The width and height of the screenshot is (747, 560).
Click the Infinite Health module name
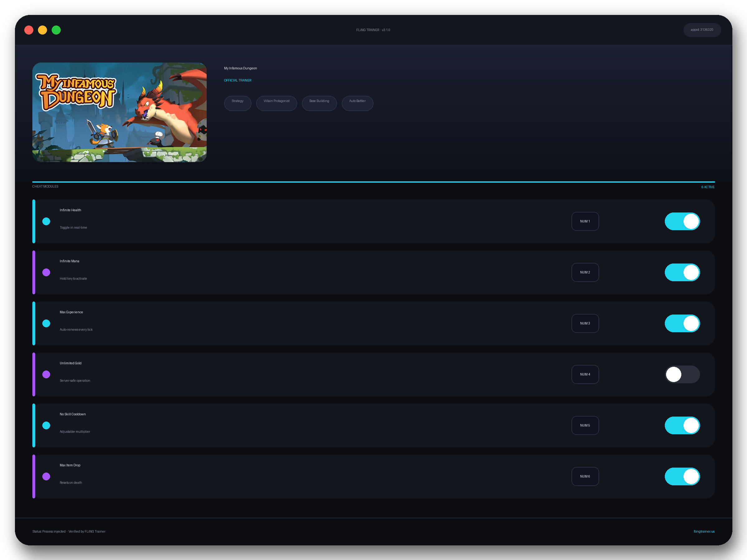click(70, 210)
